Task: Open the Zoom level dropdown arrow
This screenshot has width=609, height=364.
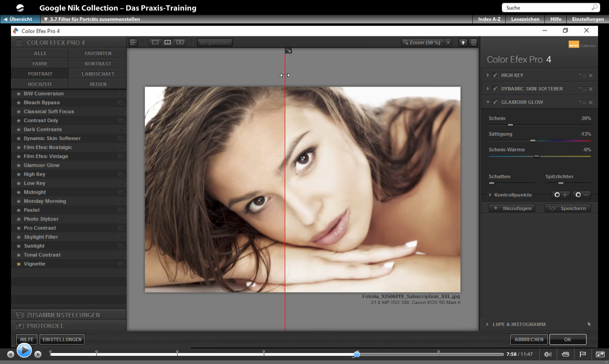Action: [448, 42]
